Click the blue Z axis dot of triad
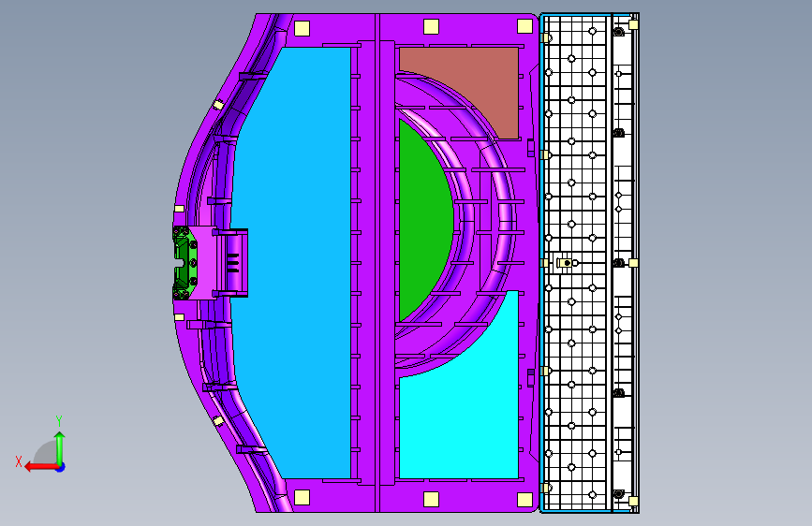Viewport: 812px width, 526px height. pyautogui.click(x=61, y=468)
